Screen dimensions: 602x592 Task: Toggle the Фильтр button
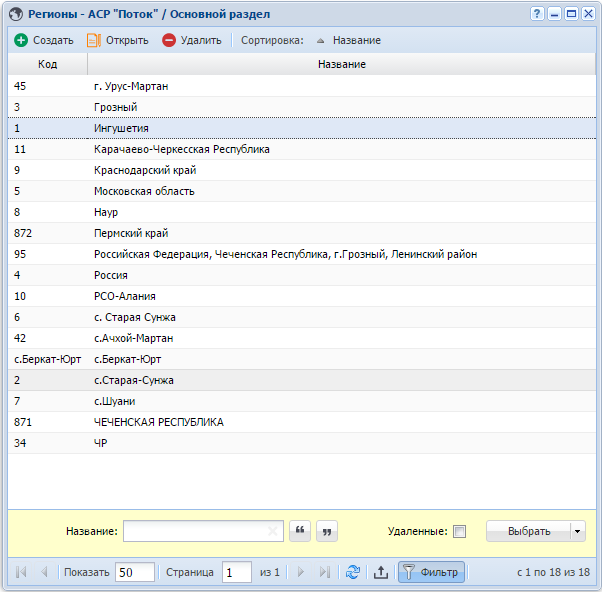(431, 572)
